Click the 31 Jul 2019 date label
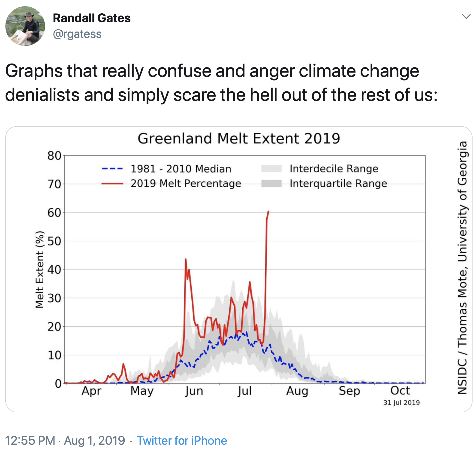 (x=401, y=403)
